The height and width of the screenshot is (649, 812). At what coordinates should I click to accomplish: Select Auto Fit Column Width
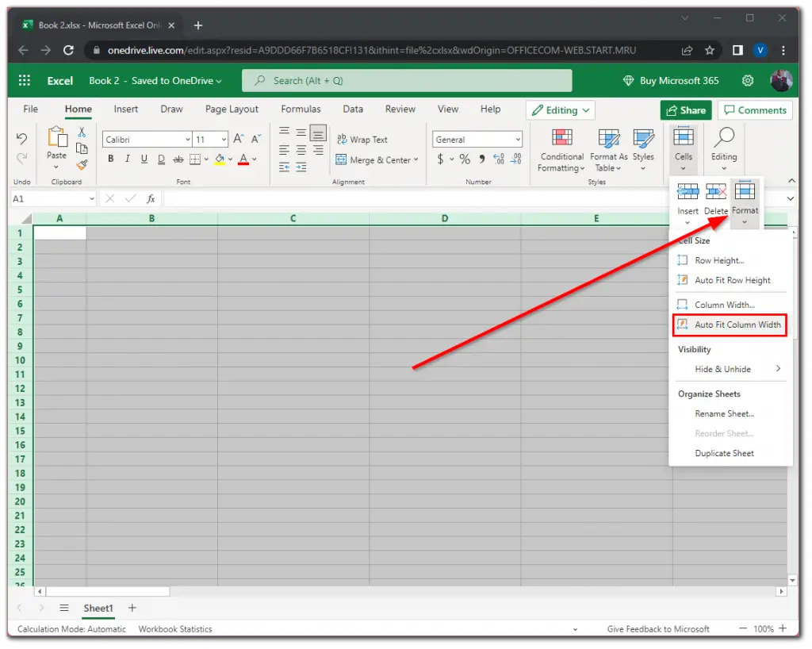[x=730, y=324]
